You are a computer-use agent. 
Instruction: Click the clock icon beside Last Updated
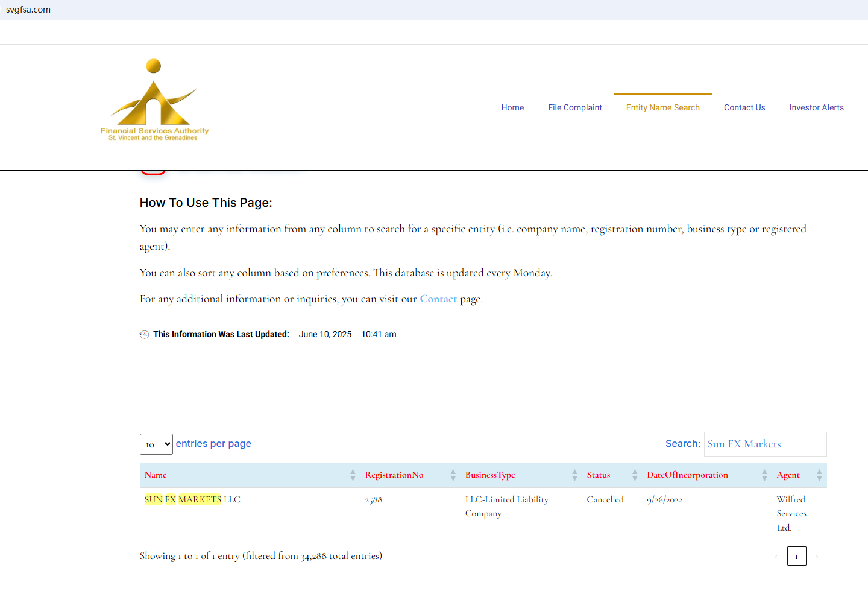pyautogui.click(x=145, y=335)
